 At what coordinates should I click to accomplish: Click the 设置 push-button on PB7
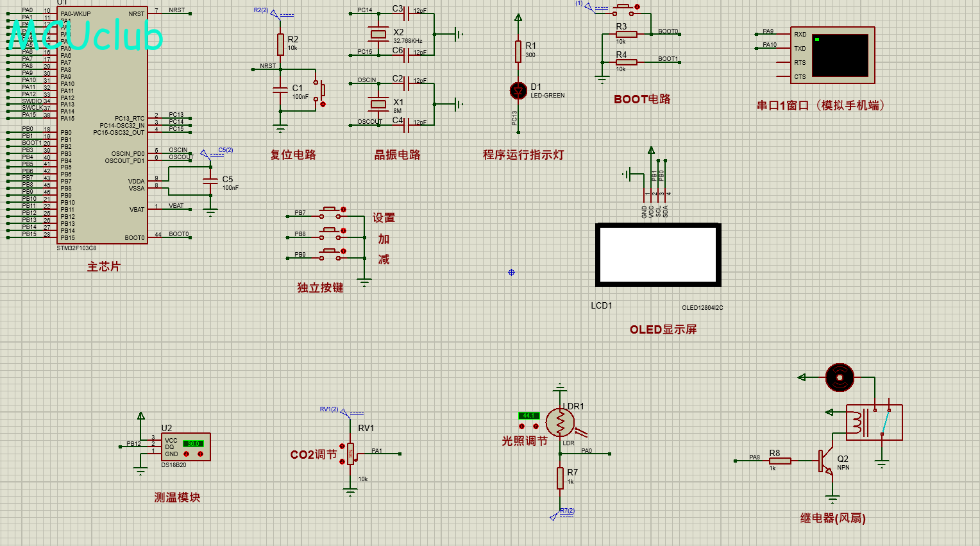330,212
